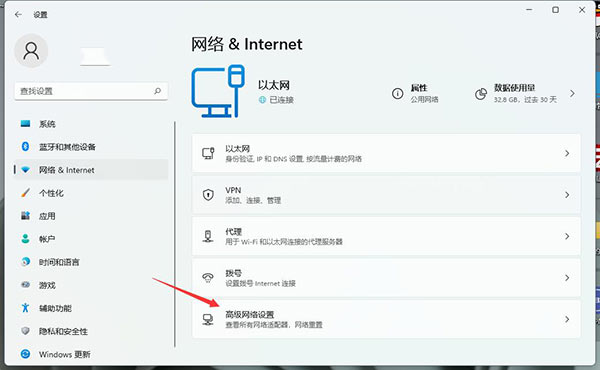
Task: Close the Settings window
Action: tap(582, 10)
